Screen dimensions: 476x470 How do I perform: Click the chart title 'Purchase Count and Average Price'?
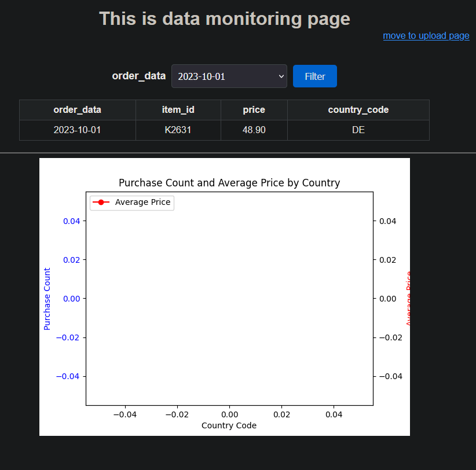[x=229, y=183]
